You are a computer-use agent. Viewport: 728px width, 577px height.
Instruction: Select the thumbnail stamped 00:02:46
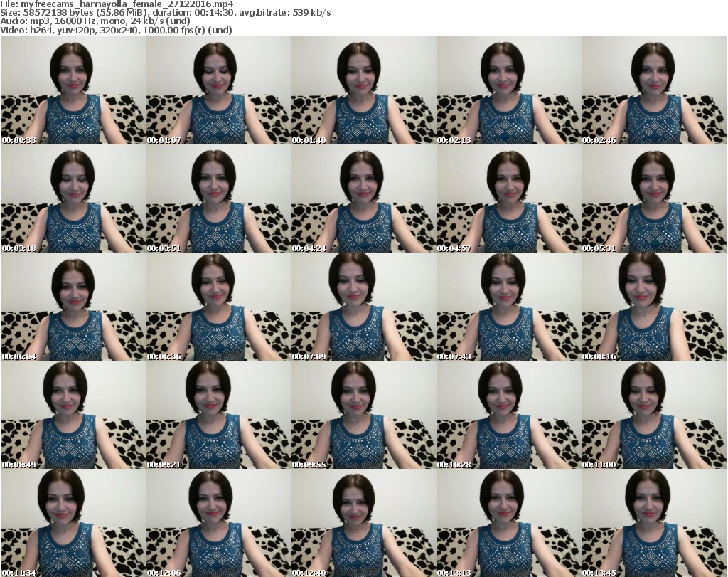tap(654, 90)
